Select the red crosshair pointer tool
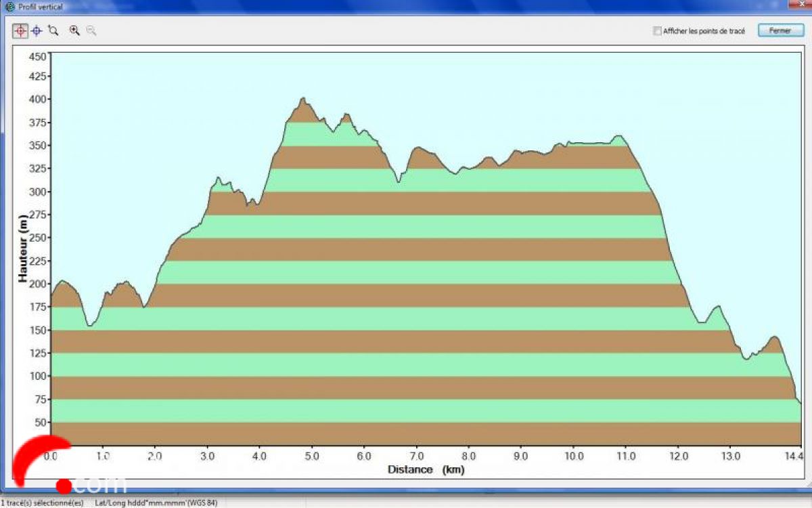Viewport: 812px width, 508px height. tap(20, 30)
